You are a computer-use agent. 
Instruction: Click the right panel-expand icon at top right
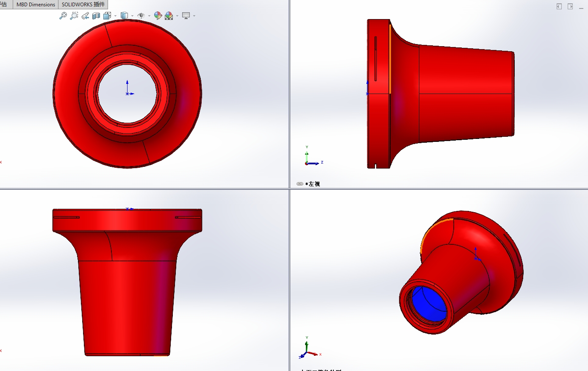pos(570,6)
